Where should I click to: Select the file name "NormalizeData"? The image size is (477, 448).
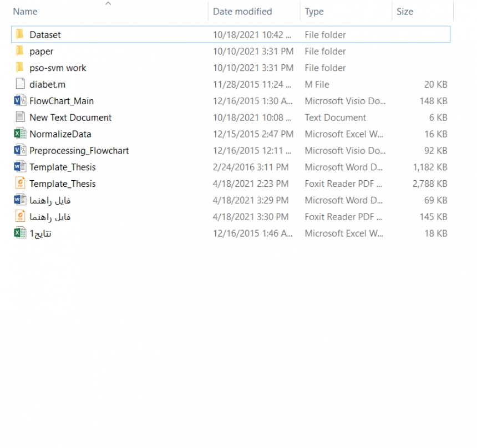[60, 134]
